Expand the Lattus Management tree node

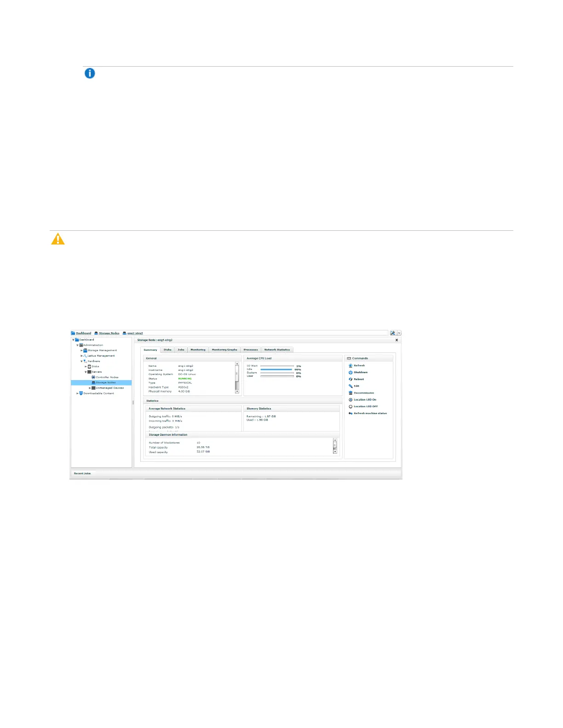82,356
